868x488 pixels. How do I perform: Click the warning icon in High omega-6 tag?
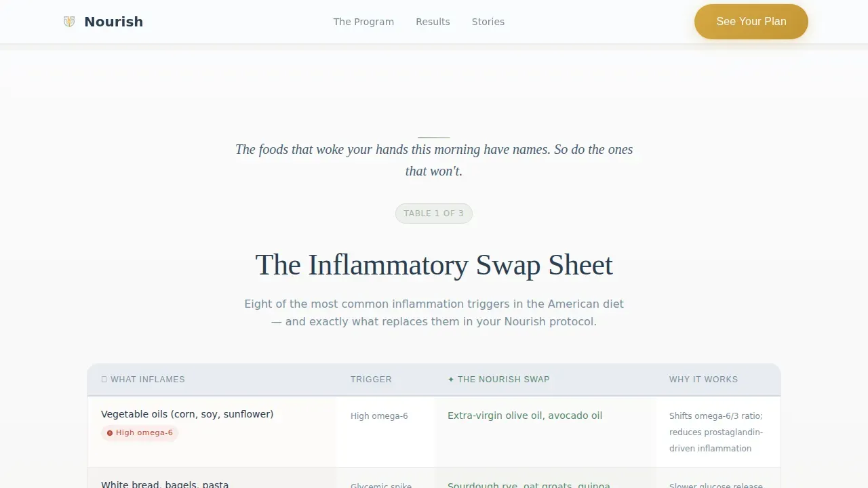coord(110,433)
